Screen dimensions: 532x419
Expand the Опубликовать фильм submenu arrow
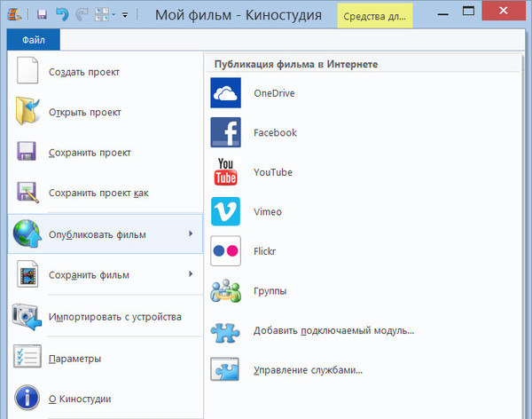coord(191,234)
